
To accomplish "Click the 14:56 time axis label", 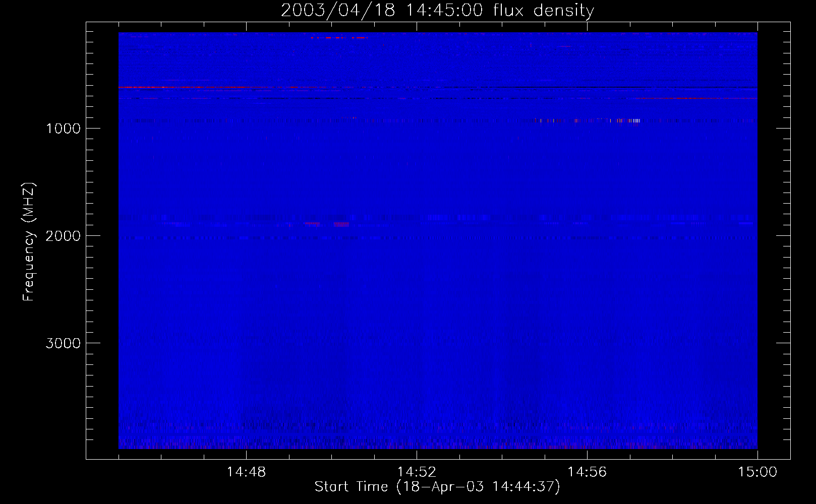I will pos(587,472).
